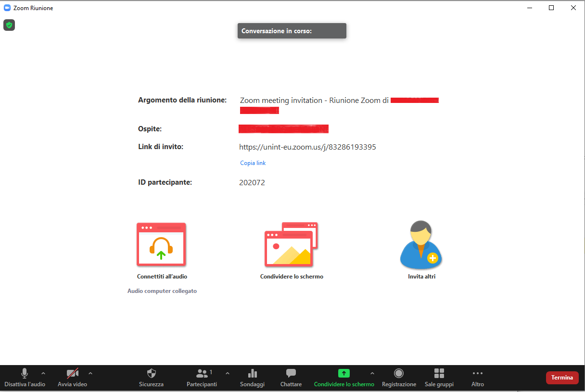Click green Condividere lo schermo toolbar button

tap(344, 378)
